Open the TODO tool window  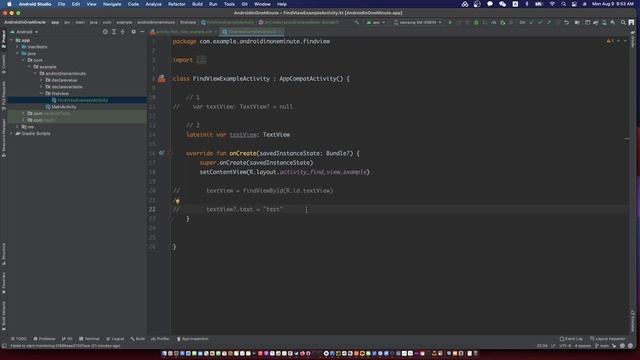[x=19, y=339]
